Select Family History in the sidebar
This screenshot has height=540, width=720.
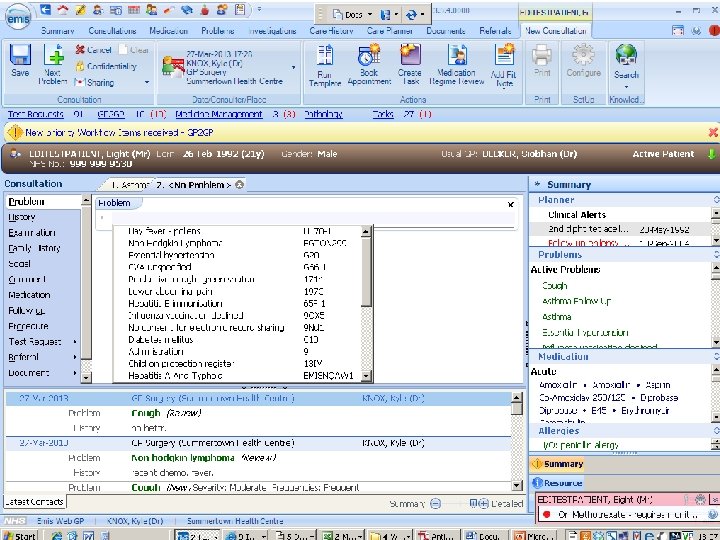(34, 248)
